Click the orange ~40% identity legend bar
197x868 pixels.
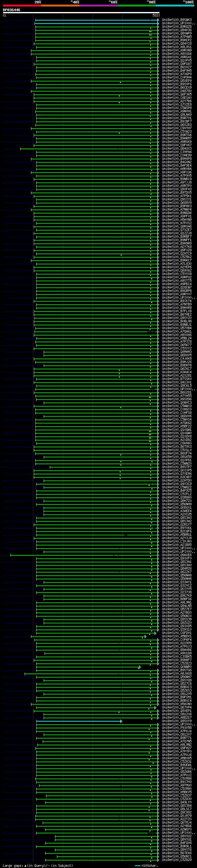(x=60, y=6)
